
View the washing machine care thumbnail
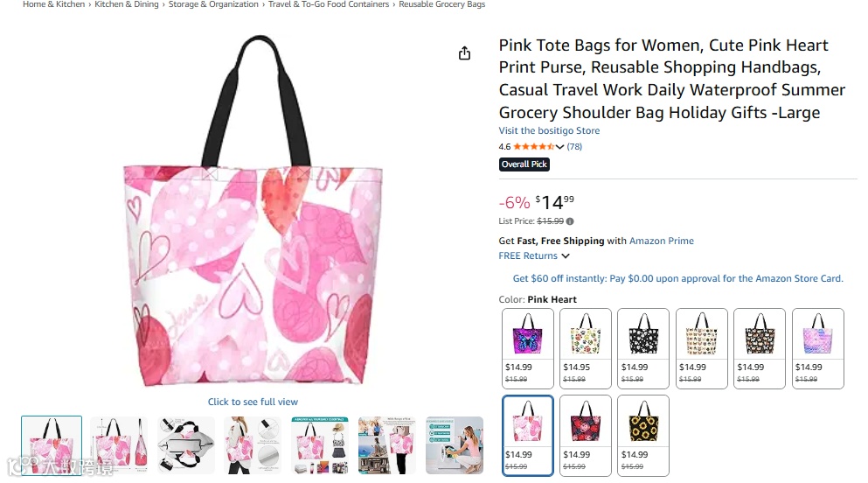pos(455,445)
